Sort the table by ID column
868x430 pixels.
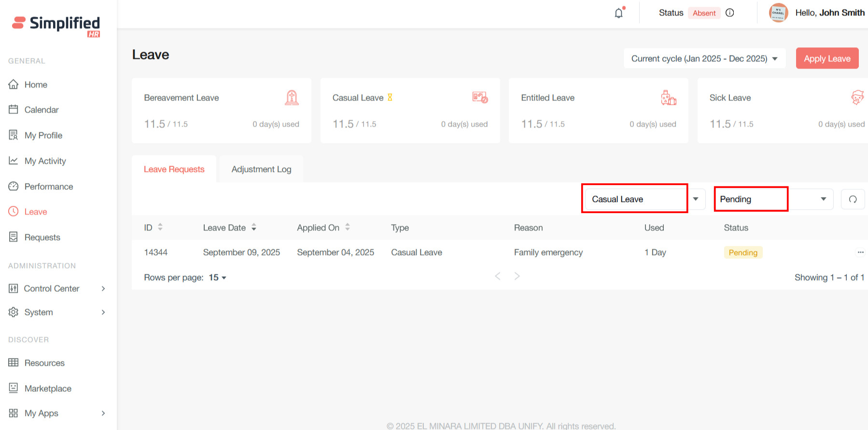pos(160,227)
